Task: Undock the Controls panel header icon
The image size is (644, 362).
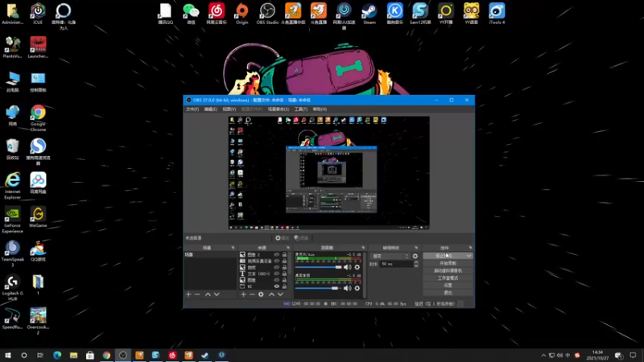Action: click(x=470, y=248)
